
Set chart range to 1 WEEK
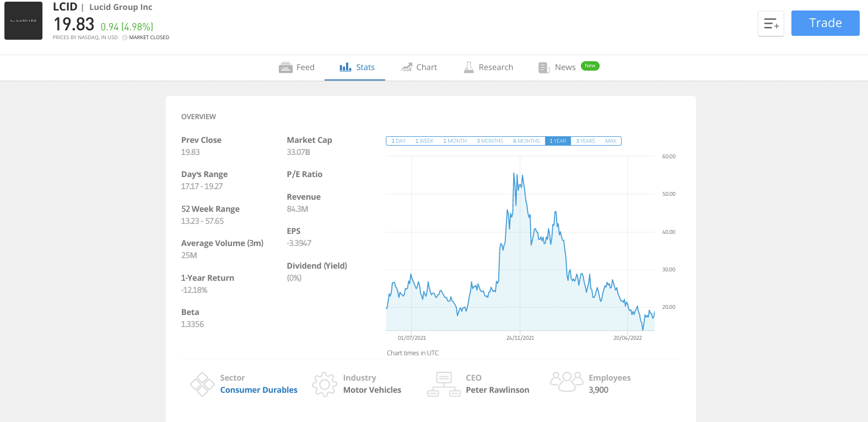point(424,141)
